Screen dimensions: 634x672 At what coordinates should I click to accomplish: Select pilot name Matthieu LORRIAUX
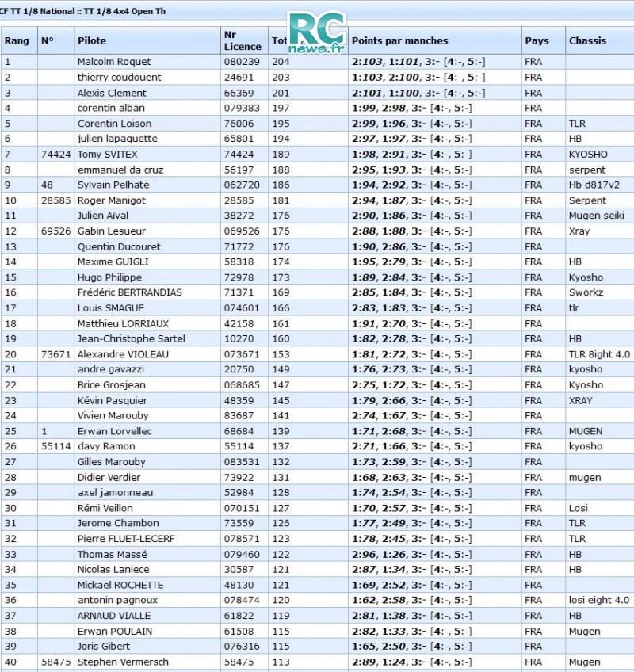click(123, 323)
